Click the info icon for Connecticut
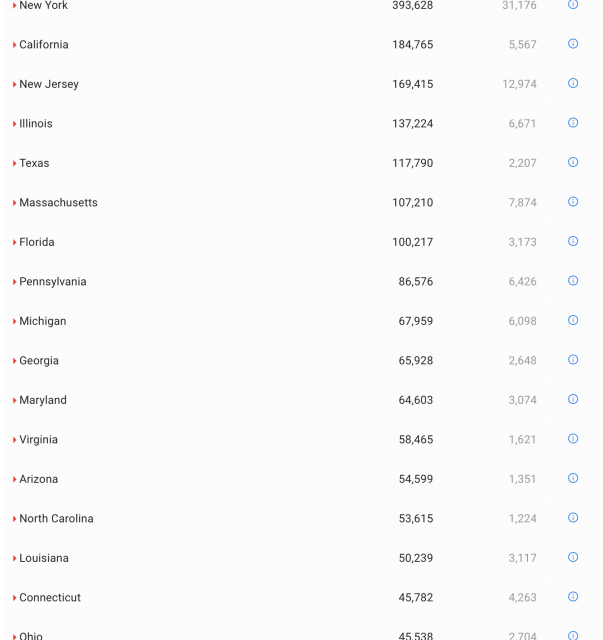The height and width of the screenshot is (640, 603). pyautogui.click(x=573, y=597)
